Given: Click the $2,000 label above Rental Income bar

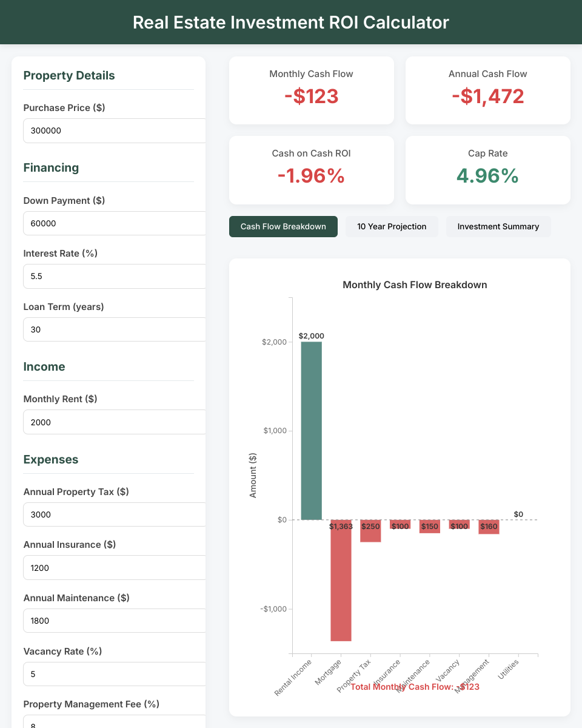Looking at the screenshot, I should click(x=312, y=335).
